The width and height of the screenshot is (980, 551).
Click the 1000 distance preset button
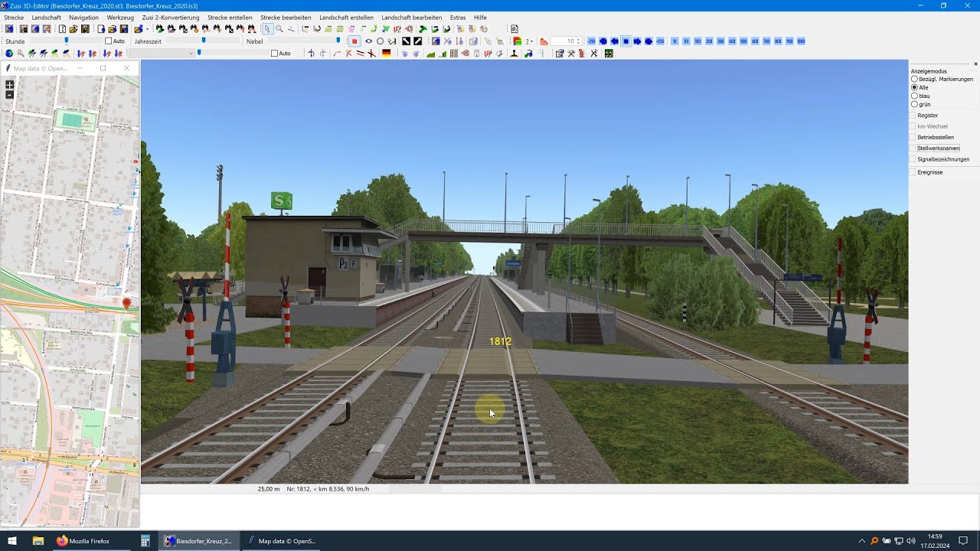click(801, 41)
